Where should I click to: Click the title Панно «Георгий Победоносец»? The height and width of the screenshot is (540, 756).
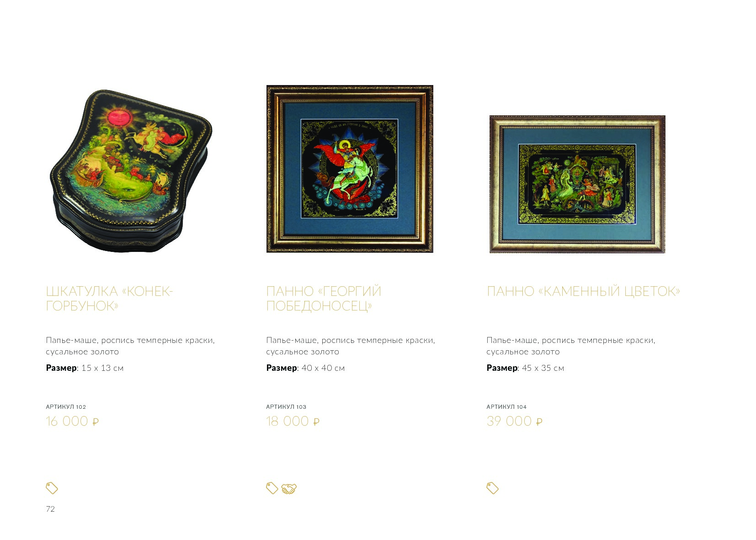click(324, 298)
